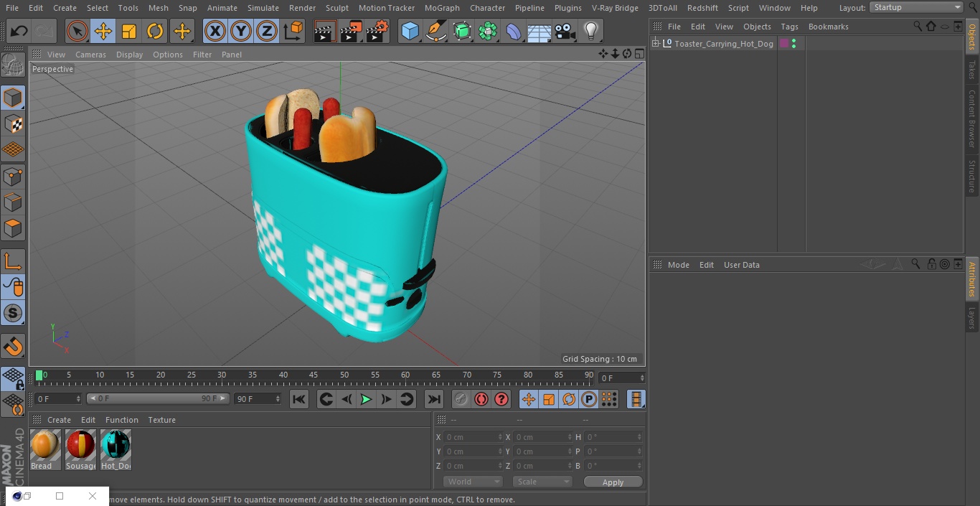Open Objects manager Tags menu
980x506 pixels.
(789, 27)
